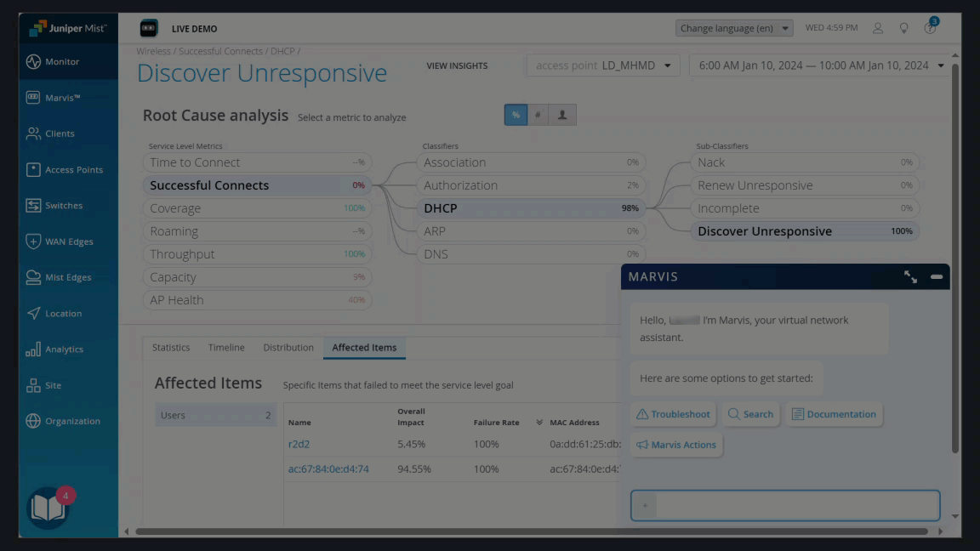The height and width of the screenshot is (551, 980).
Task: Open help icon with notification badge
Action: (930, 27)
